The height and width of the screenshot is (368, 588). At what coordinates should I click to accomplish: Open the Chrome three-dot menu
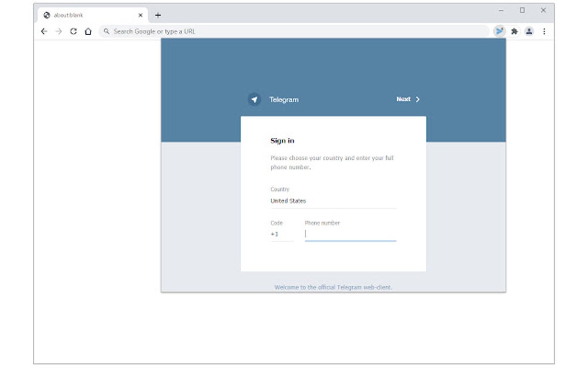coord(544,31)
